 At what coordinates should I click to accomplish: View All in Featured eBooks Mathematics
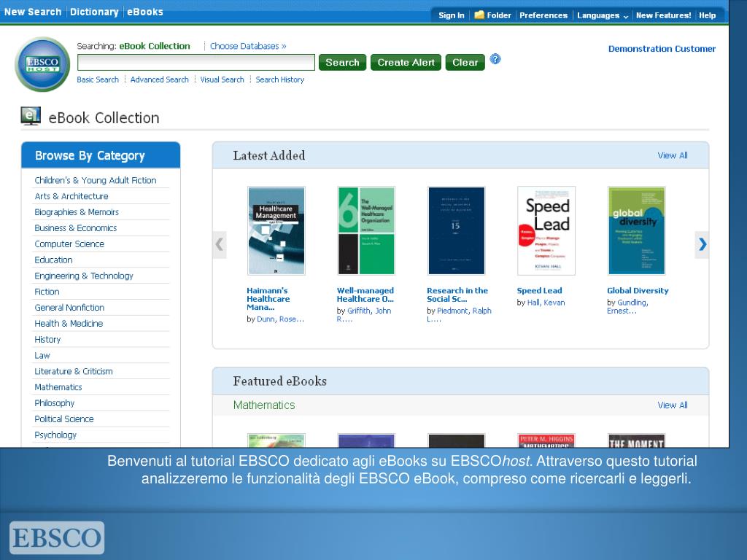673,405
